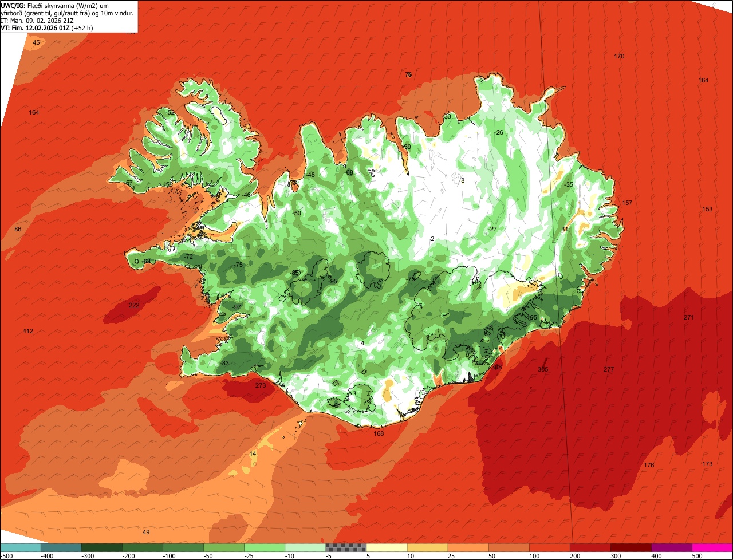Click the map value 271 at the east edge
This screenshot has width=733, height=560.
click(x=689, y=317)
